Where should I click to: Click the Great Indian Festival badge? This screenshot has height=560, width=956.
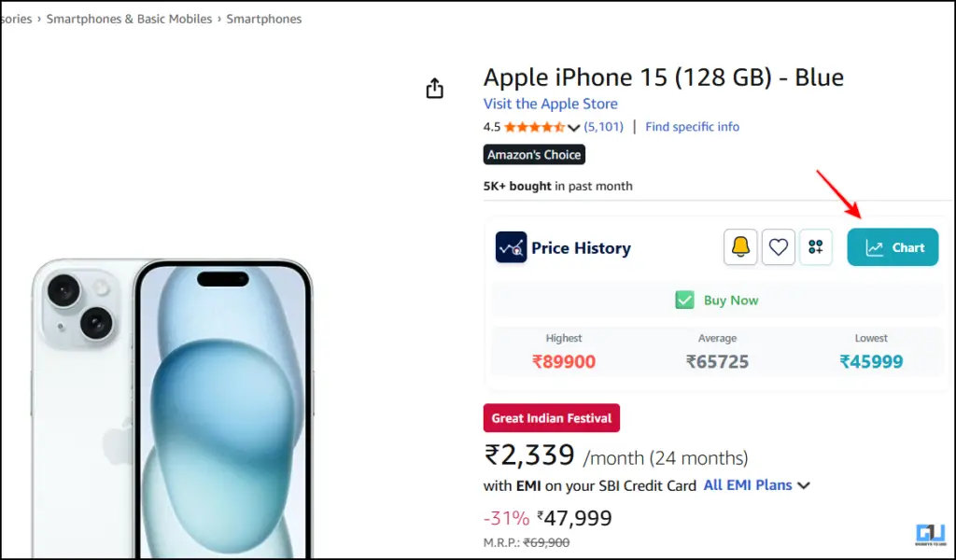point(551,418)
